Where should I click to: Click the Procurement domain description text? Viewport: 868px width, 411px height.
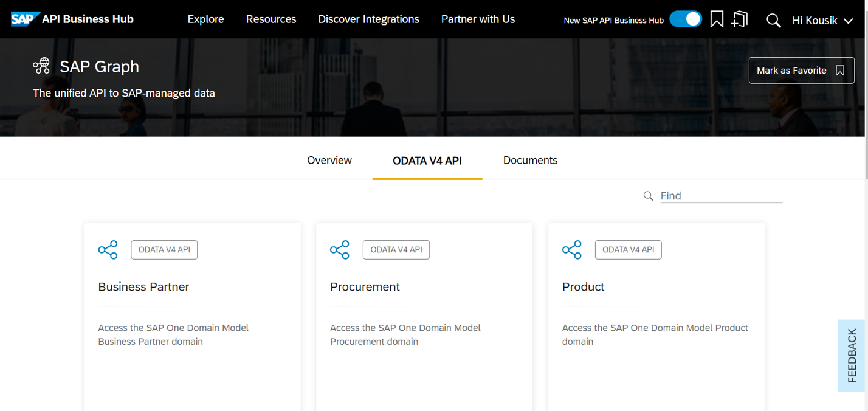click(405, 334)
